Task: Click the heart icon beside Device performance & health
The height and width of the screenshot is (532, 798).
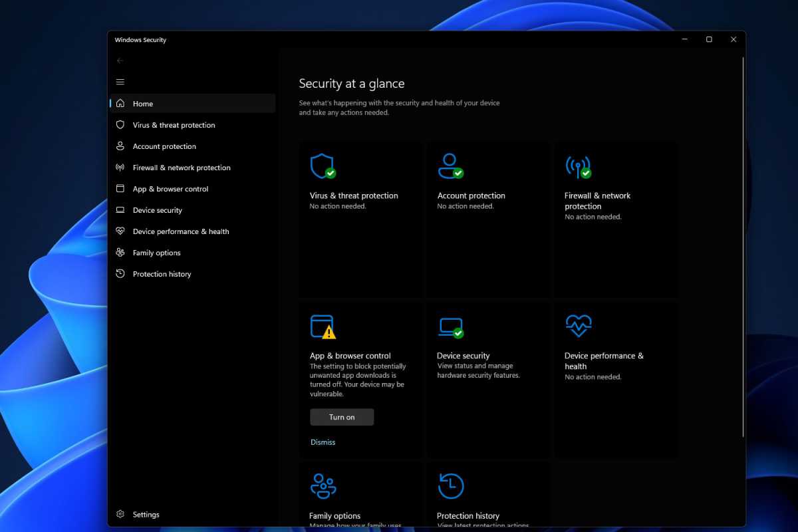Action: coord(120,231)
